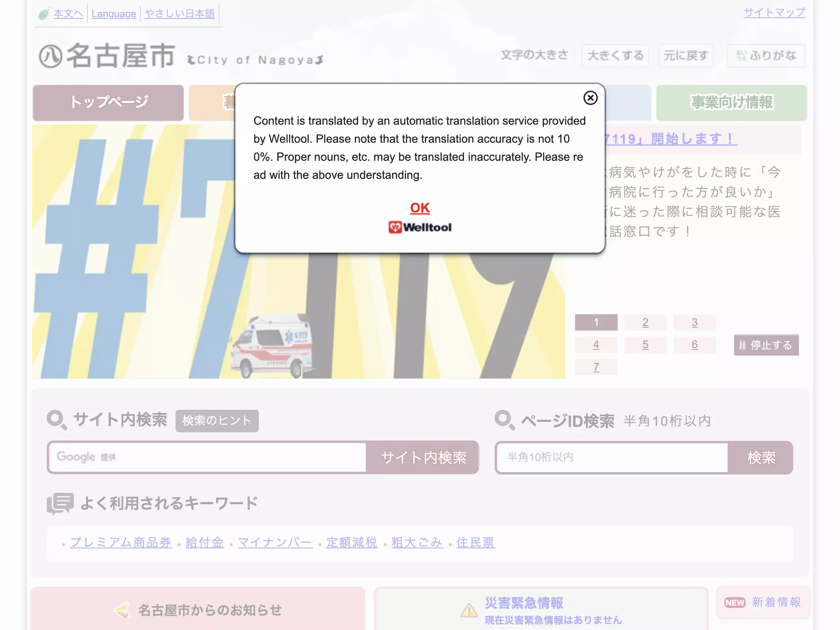Close the translation notice dialog with X

click(x=590, y=98)
